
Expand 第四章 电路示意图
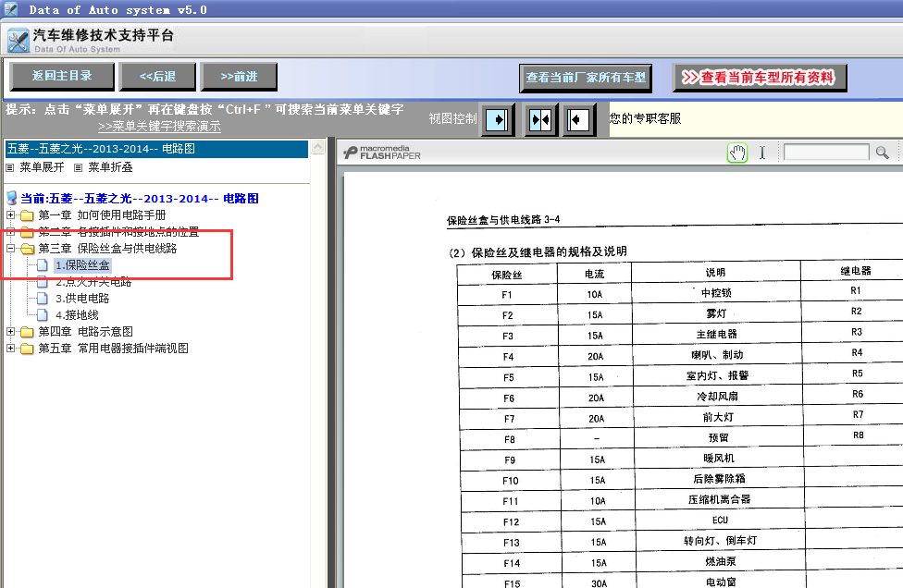[10, 332]
